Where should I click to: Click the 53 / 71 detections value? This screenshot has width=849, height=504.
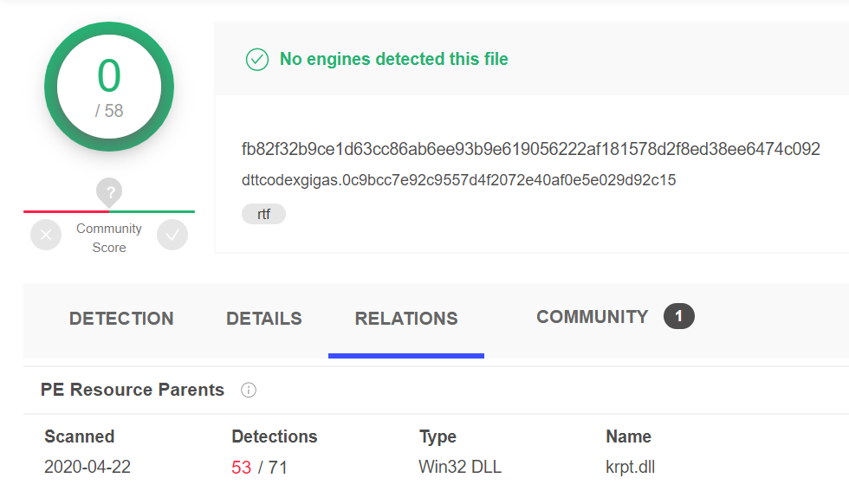[259, 467]
